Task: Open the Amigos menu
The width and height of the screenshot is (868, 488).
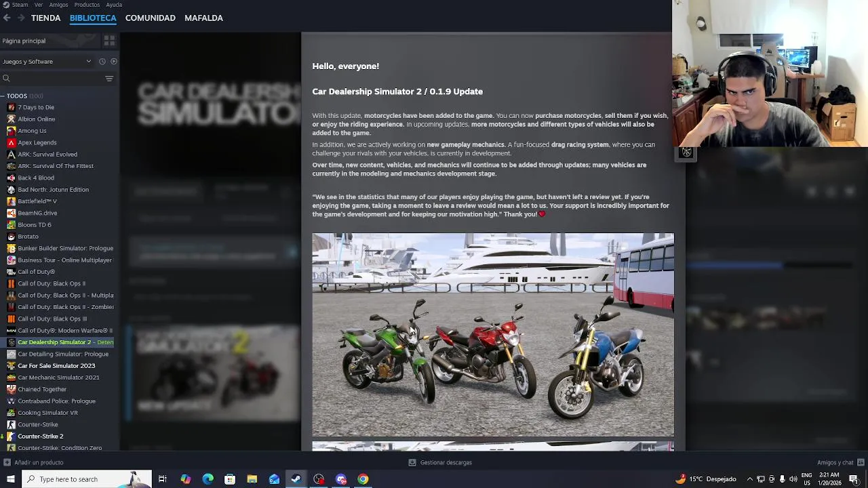Action: pyautogui.click(x=58, y=5)
